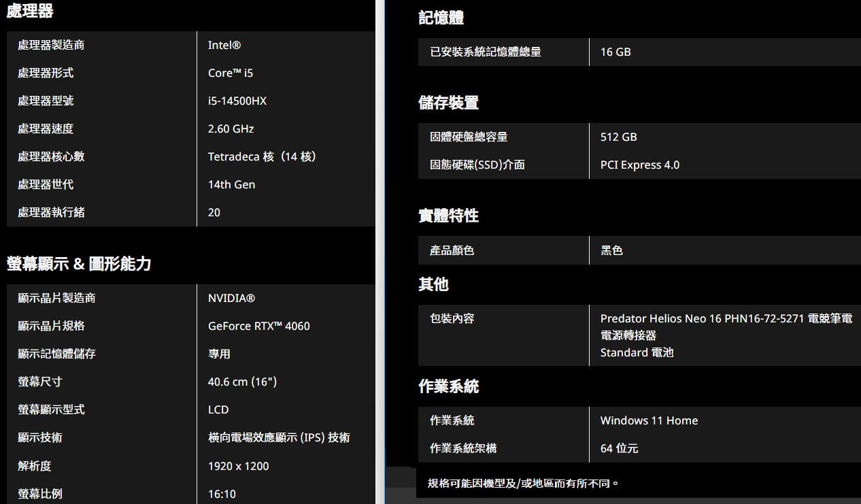861x504 pixels.
Task: Select the thread count value 20
Action: [214, 212]
